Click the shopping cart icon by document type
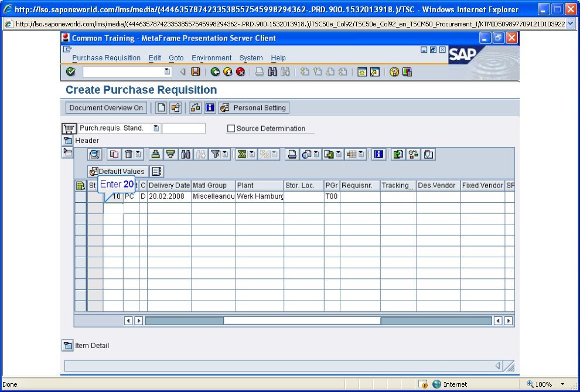 point(69,128)
